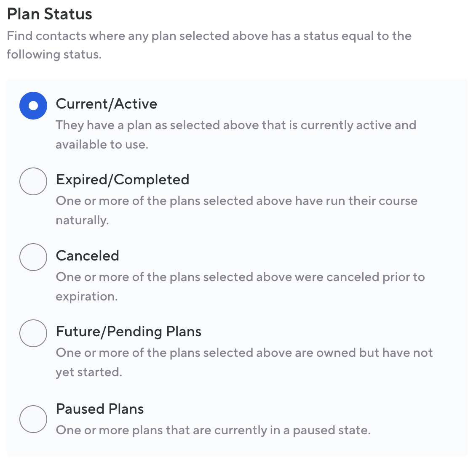Click the 'Future/Pending Plans' option label

[128, 332]
